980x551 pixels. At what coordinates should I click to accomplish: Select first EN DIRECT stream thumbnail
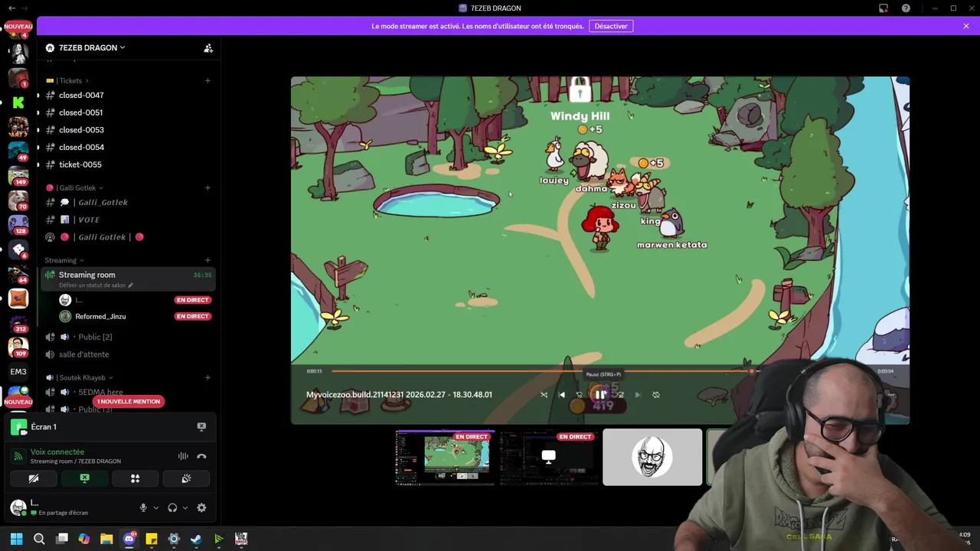tap(445, 457)
